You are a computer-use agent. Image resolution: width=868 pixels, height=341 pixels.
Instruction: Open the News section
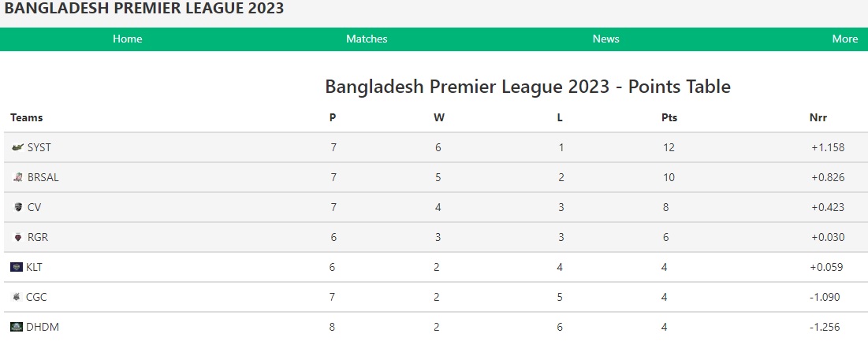[605, 39]
